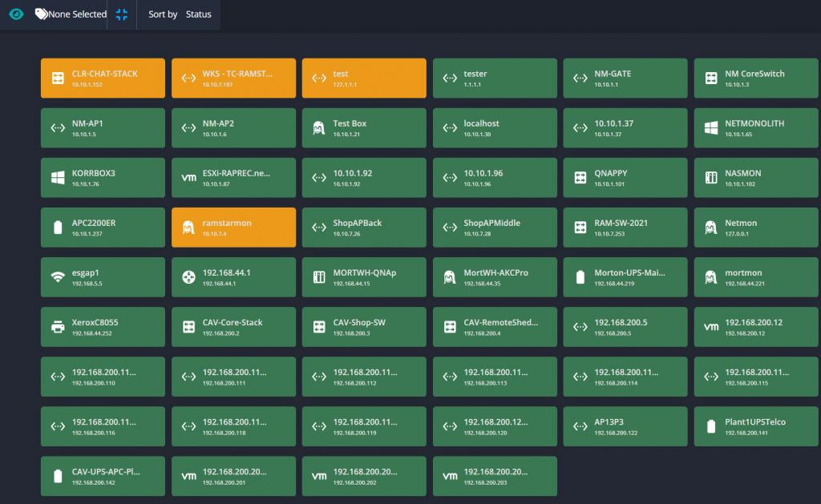Click the switch icon on RAM-SW-2021
Image resolution: width=821 pixels, height=504 pixels.
pos(580,228)
